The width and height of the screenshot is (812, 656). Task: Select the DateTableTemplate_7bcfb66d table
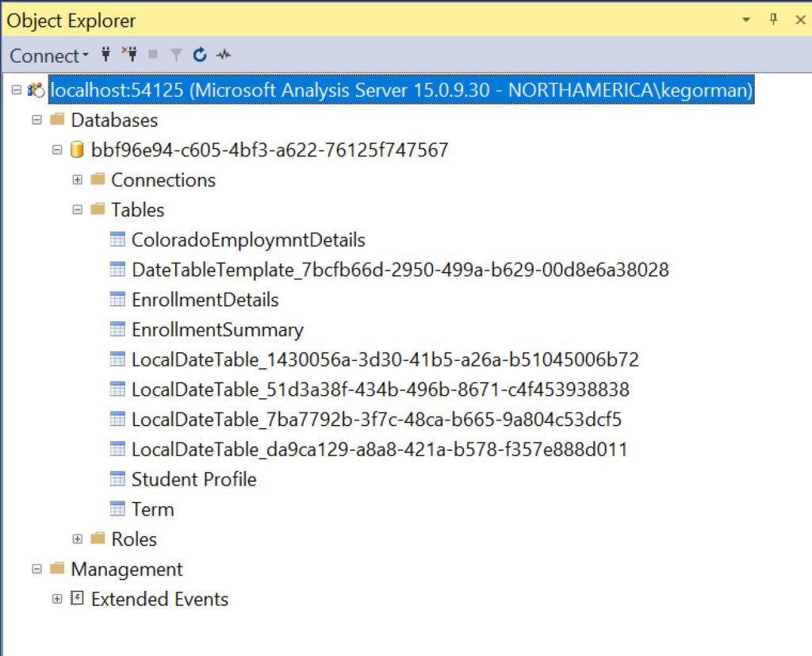[400, 270]
